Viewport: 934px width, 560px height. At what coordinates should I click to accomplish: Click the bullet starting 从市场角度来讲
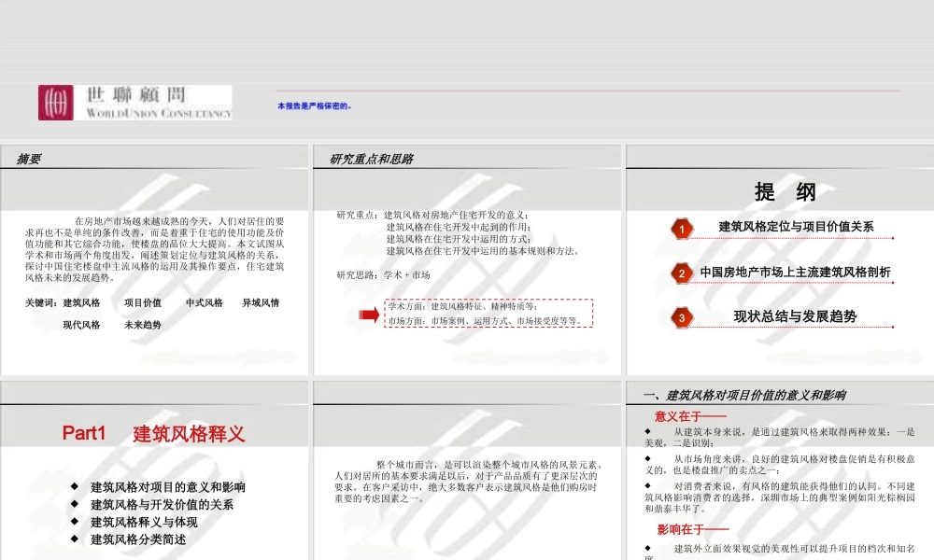pyautogui.click(x=780, y=465)
